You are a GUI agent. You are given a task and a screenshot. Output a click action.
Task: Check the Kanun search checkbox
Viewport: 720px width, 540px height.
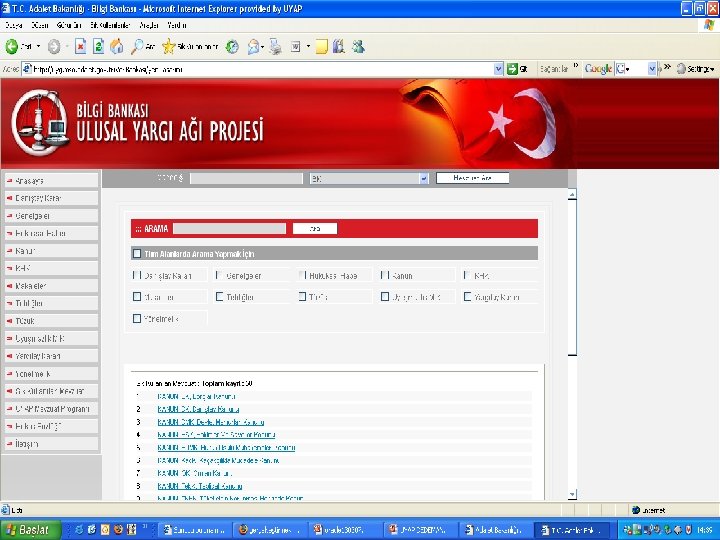click(385, 275)
